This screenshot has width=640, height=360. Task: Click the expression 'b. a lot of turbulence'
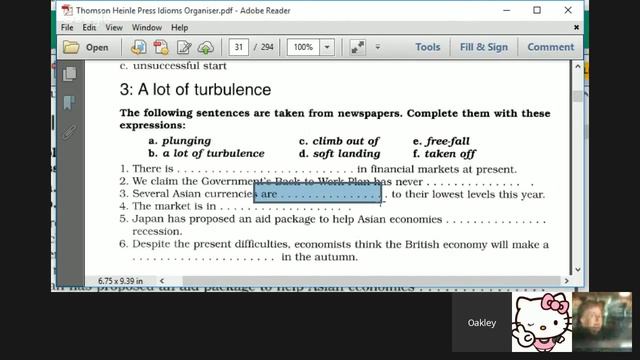[x=206, y=153]
